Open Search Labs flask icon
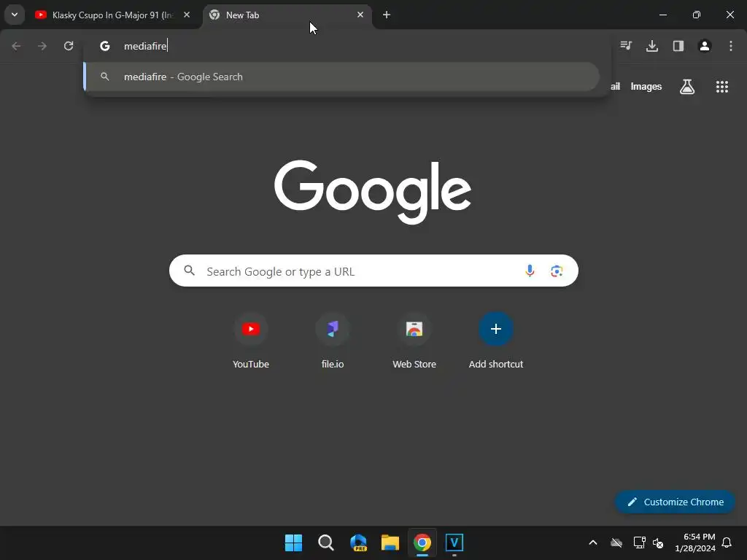The image size is (747, 560). coord(687,87)
